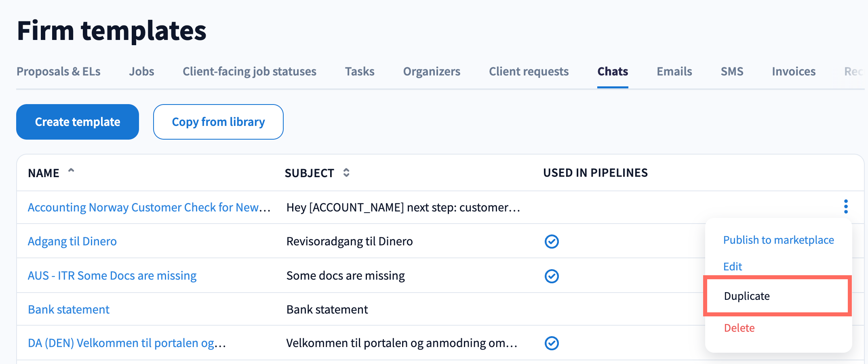Switch to the Organizers tab
The image size is (868, 364).
point(432,71)
